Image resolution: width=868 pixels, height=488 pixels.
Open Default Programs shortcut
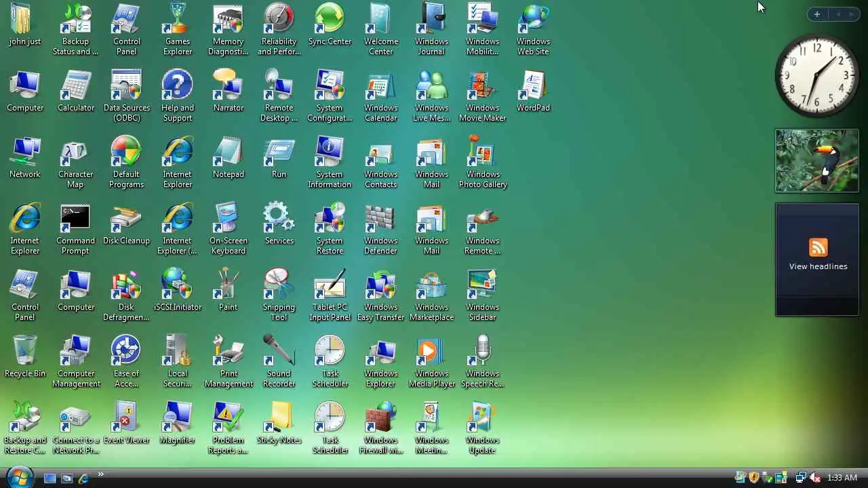(x=127, y=163)
